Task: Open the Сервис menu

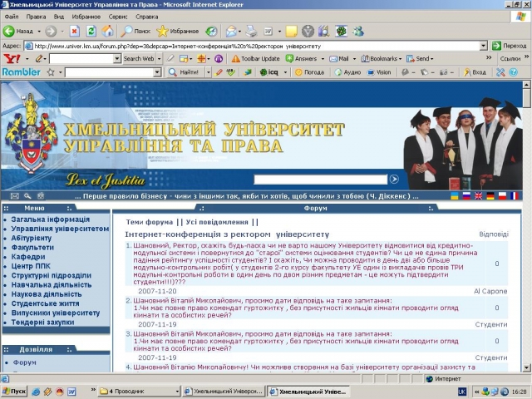Action: tap(118, 17)
